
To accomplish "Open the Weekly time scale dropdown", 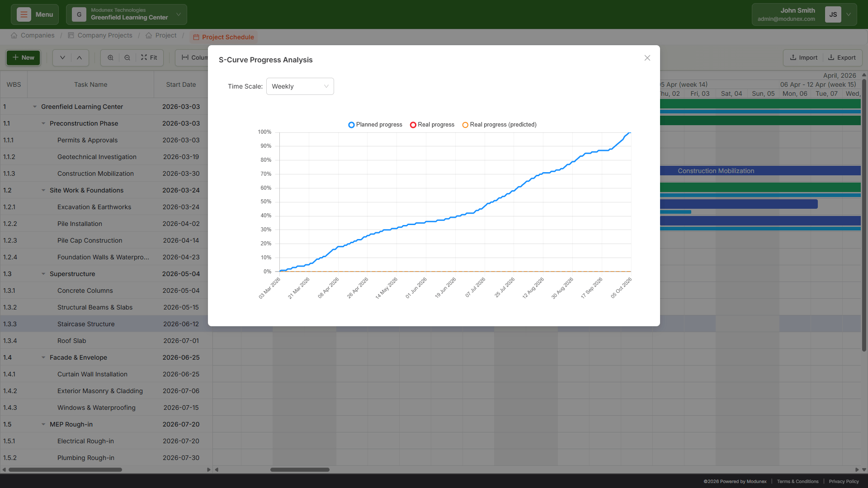I will point(300,86).
